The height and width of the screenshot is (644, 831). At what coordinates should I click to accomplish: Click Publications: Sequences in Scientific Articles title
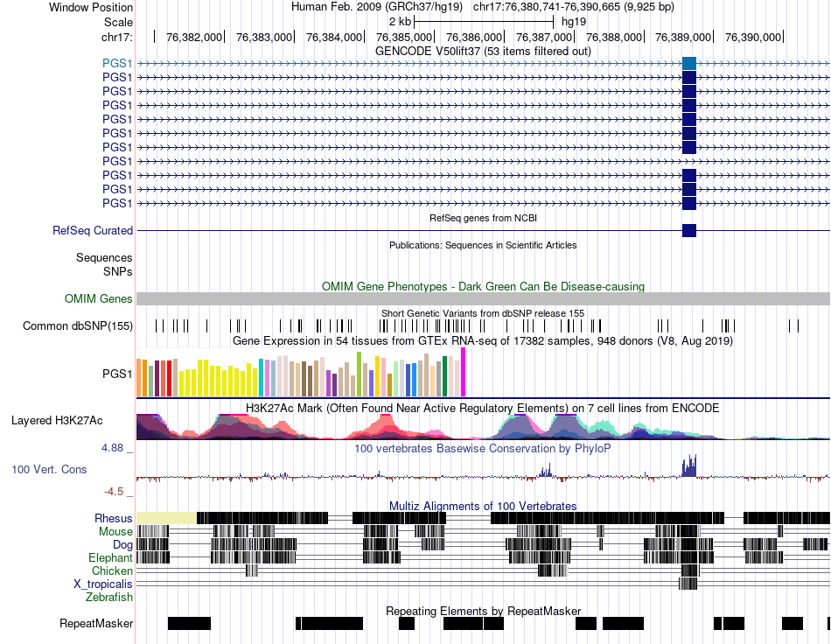click(483, 245)
